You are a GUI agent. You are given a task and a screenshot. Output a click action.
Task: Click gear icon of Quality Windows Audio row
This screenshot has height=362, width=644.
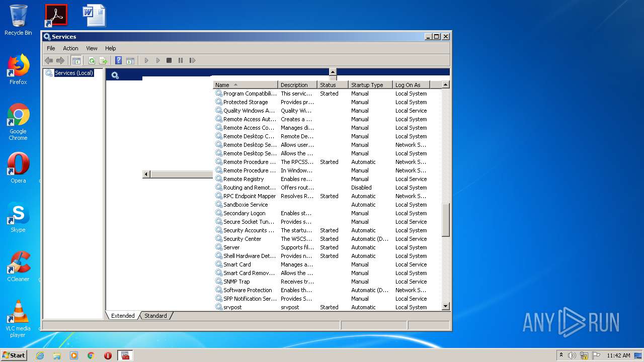coord(219,111)
